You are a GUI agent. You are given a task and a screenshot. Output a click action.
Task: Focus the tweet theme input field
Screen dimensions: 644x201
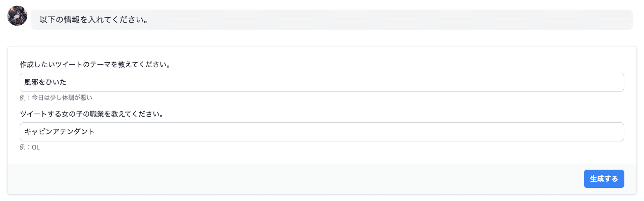[322, 82]
